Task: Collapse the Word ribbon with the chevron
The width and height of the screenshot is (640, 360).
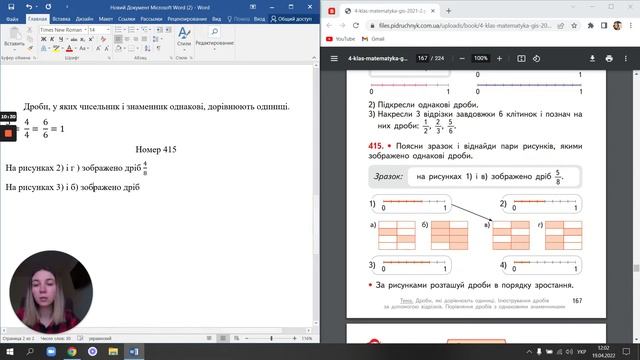Action: pyautogui.click(x=314, y=58)
